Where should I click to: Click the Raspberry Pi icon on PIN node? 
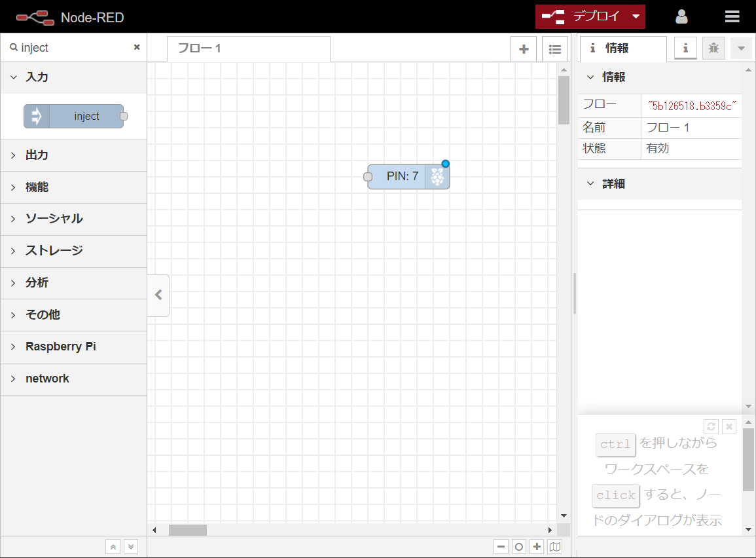coord(437,177)
